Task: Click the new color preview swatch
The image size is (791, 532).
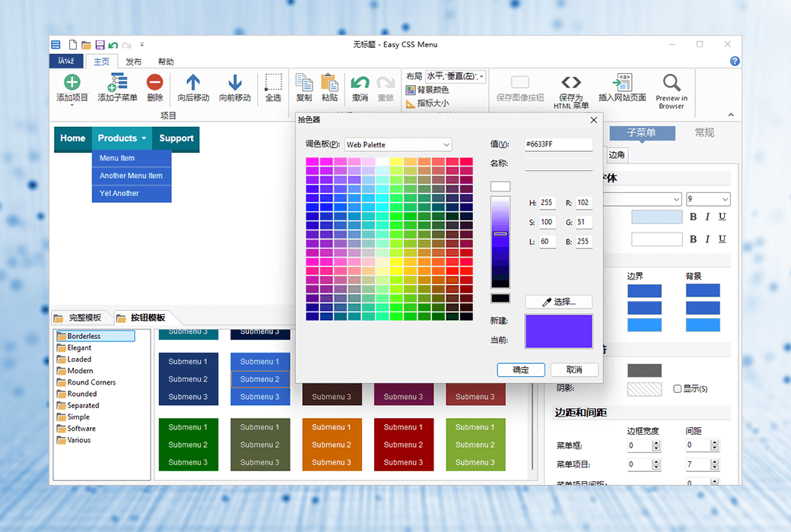Action: click(x=558, y=323)
